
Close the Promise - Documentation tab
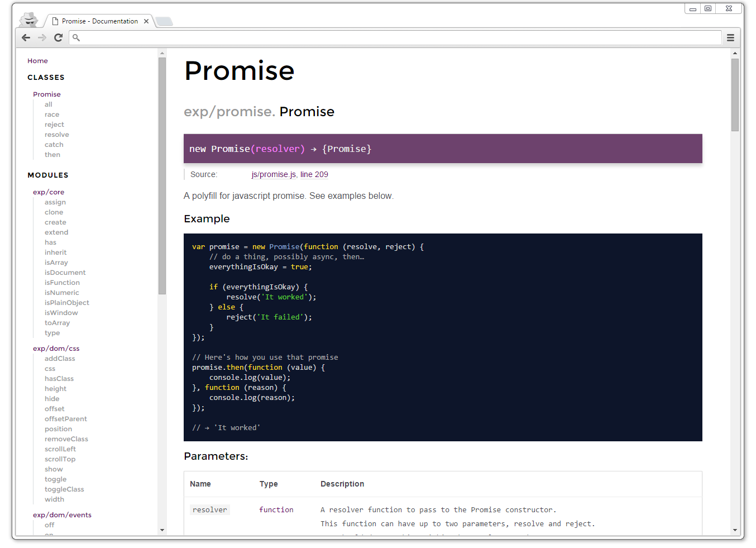[146, 21]
